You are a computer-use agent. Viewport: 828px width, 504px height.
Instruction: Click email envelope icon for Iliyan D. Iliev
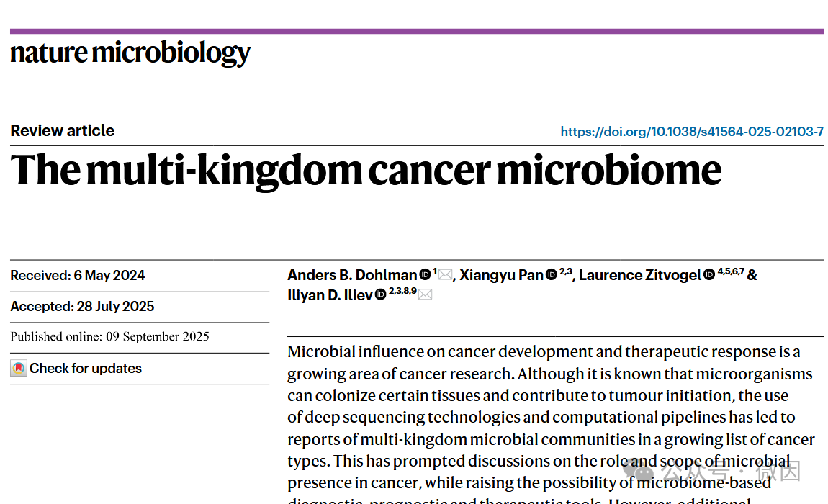pyautogui.click(x=426, y=294)
